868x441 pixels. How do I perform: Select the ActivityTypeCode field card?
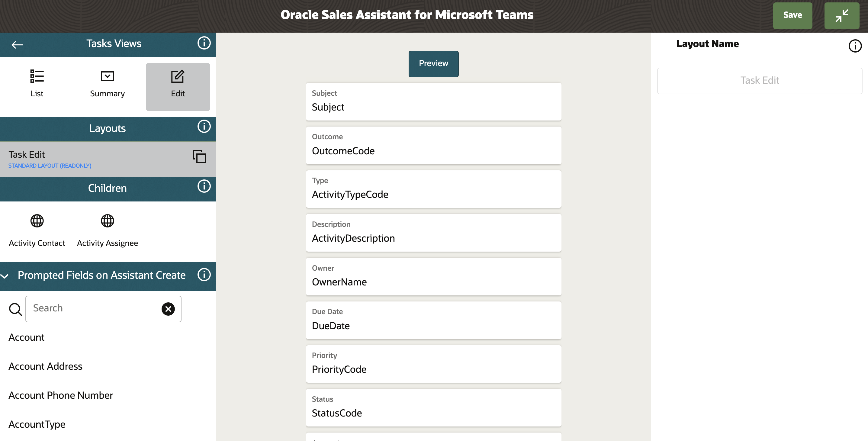(433, 189)
